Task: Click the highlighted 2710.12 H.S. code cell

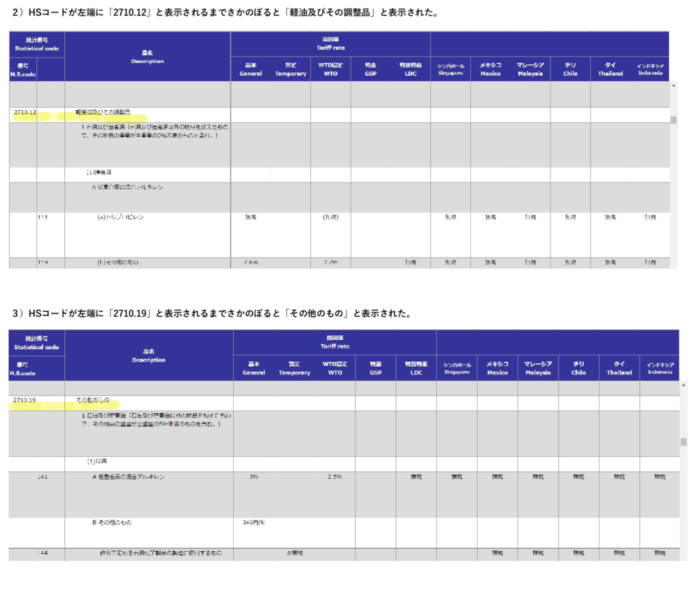Action: [x=25, y=112]
